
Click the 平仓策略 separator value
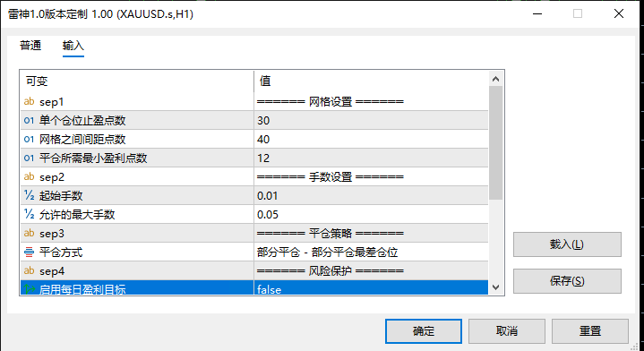click(x=331, y=233)
